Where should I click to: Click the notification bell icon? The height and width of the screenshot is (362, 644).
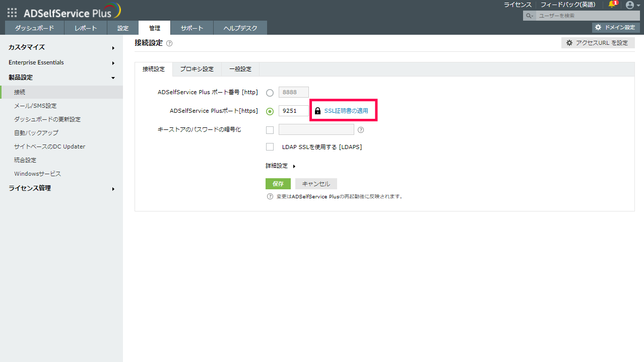coord(612,5)
